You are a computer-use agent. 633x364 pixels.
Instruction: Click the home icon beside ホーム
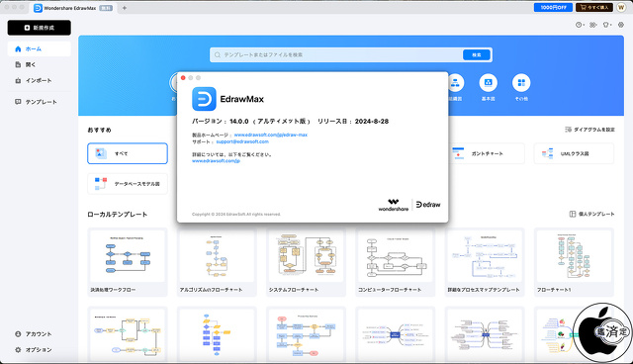pyautogui.click(x=18, y=48)
